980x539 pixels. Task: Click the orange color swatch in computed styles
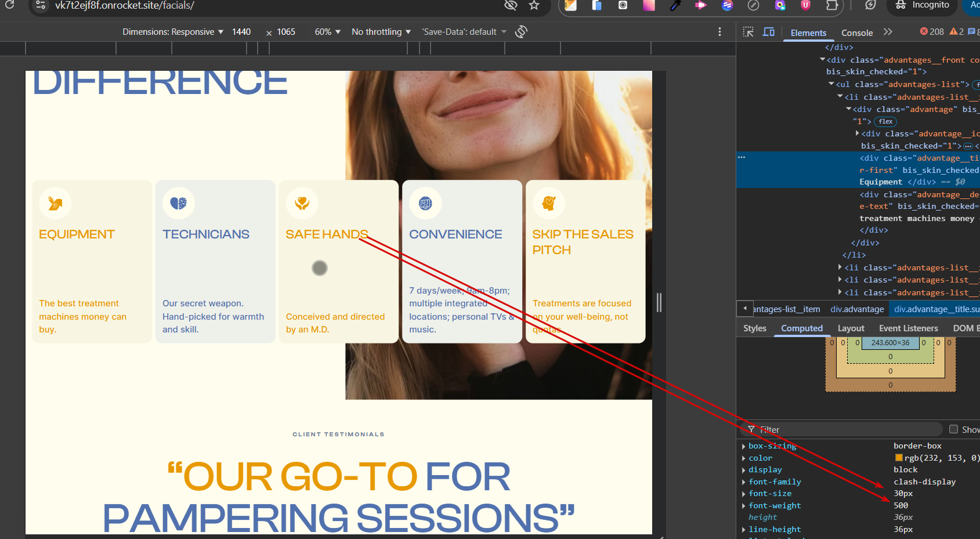pyautogui.click(x=899, y=458)
